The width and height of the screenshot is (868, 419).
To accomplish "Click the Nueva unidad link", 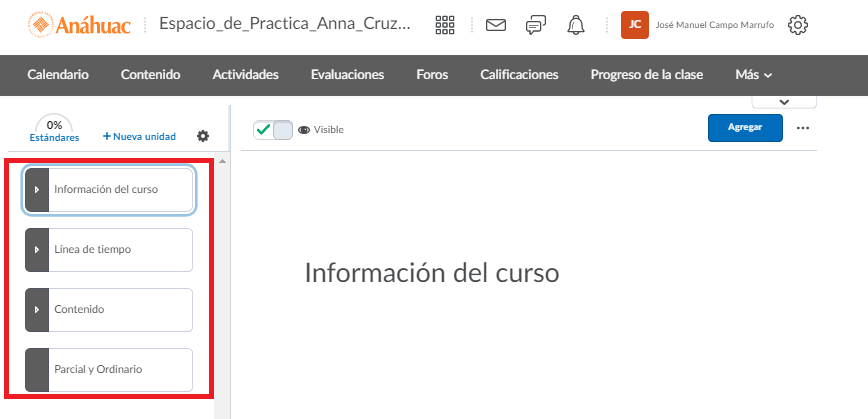I will click(x=139, y=137).
